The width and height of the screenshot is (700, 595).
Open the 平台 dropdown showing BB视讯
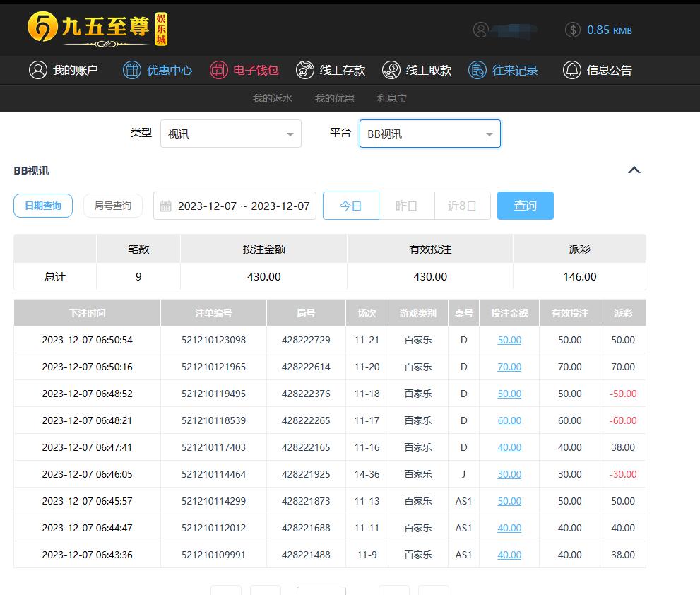point(430,134)
